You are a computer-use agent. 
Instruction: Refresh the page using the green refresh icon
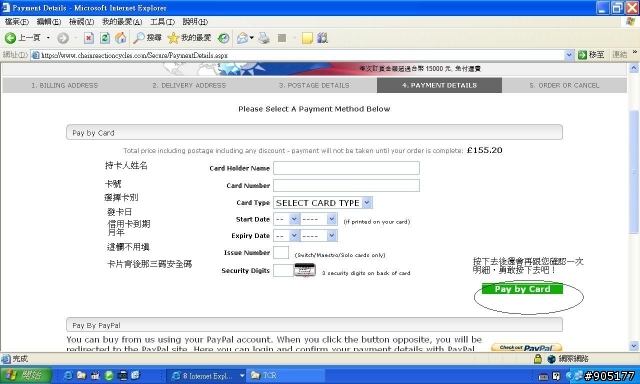[105, 38]
